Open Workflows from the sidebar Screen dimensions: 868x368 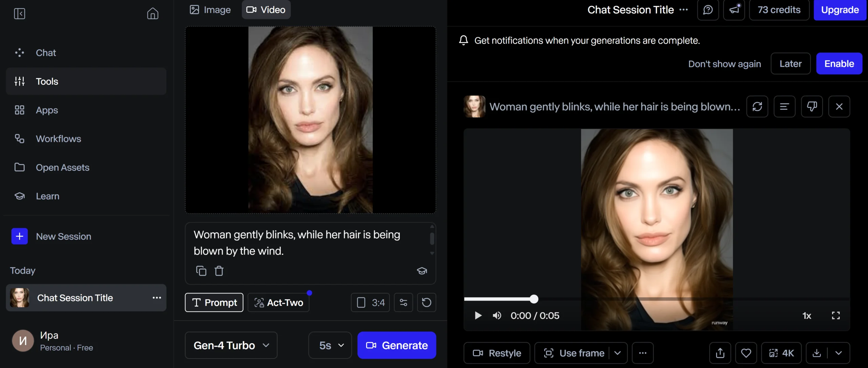tap(58, 139)
